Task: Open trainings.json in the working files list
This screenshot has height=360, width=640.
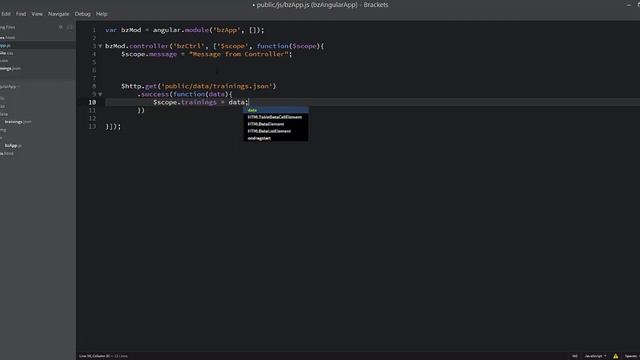Action: tap(10, 69)
